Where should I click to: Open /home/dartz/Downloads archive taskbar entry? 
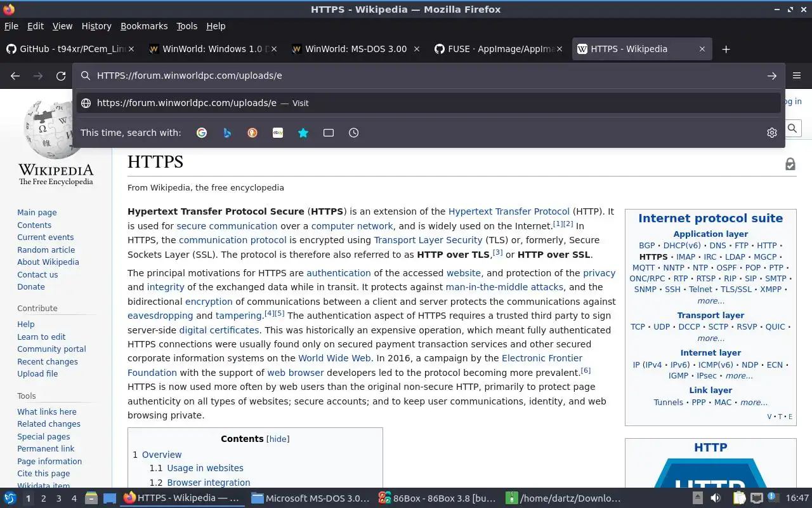[563, 498]
